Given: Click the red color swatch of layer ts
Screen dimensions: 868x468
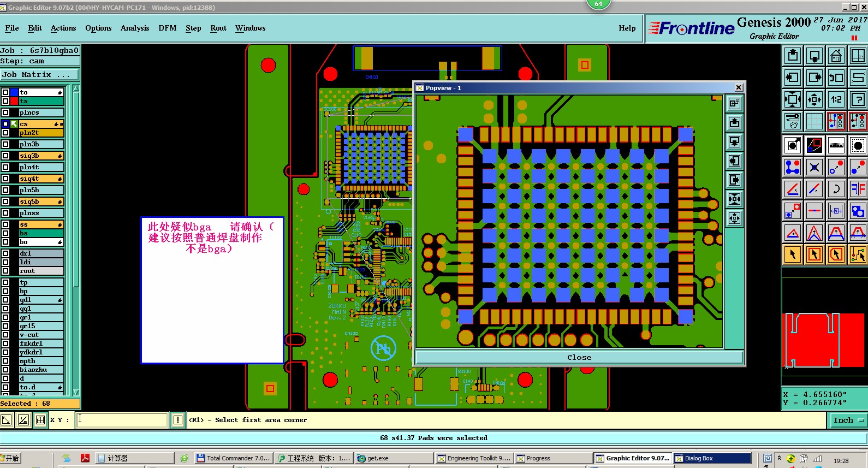Looking at the screenshot, I should coord(14,101).
